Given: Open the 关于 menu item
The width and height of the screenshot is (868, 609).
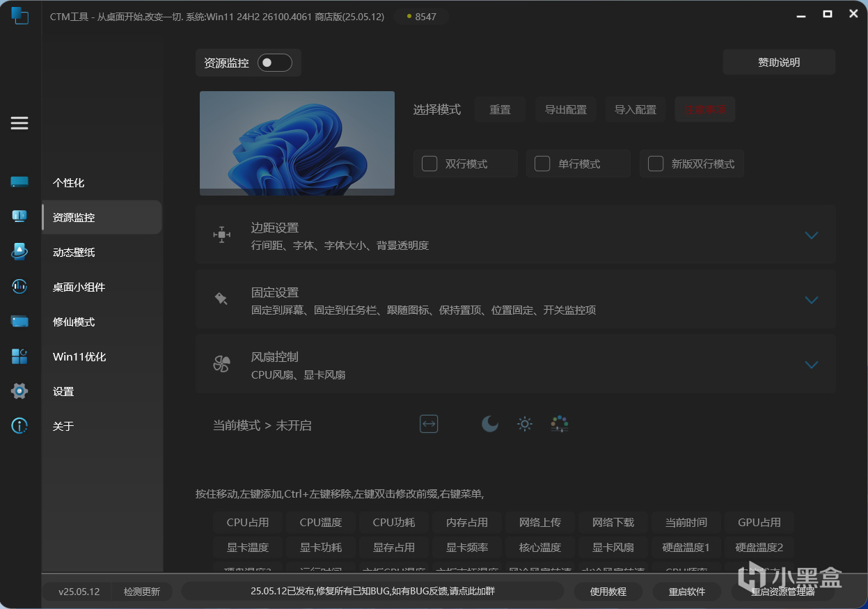Looking at the screenshot, I should (x=102, y=426).
